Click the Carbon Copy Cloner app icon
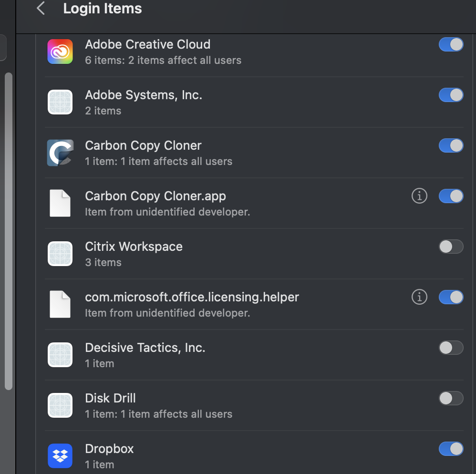Viewport: 476px width, 474px height. click(x=60, y=153)
